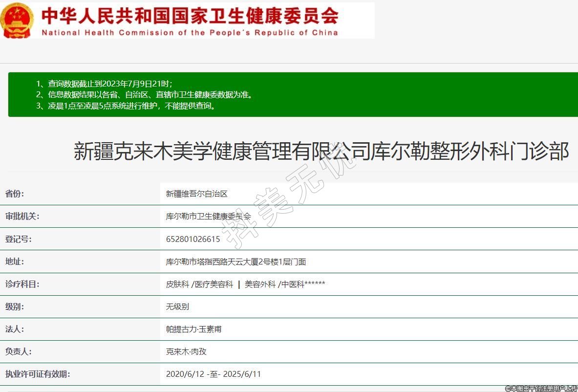Click the notice line about 卫生健康委数据为准
This screenshot has height=392, width=578.
pos(144,95)
